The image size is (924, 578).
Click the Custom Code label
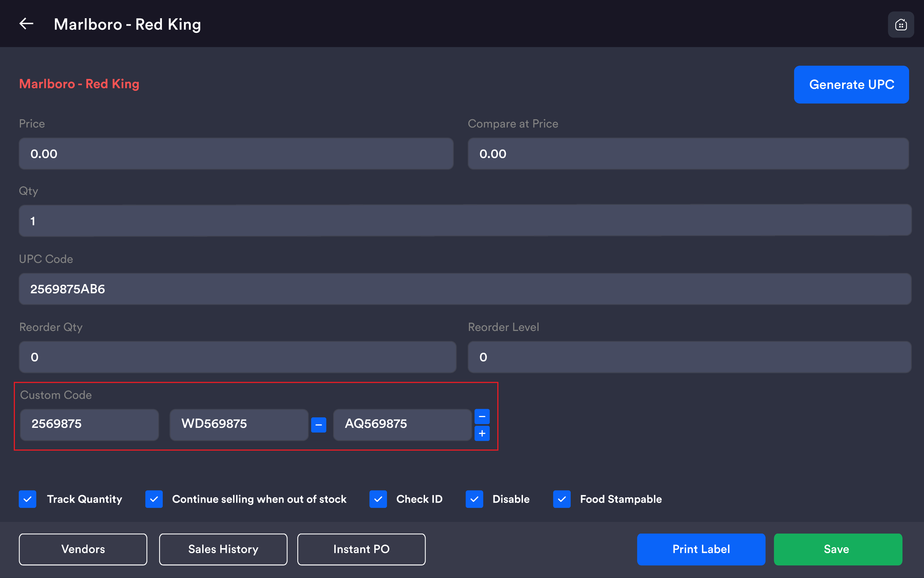(x=56, y=395)
